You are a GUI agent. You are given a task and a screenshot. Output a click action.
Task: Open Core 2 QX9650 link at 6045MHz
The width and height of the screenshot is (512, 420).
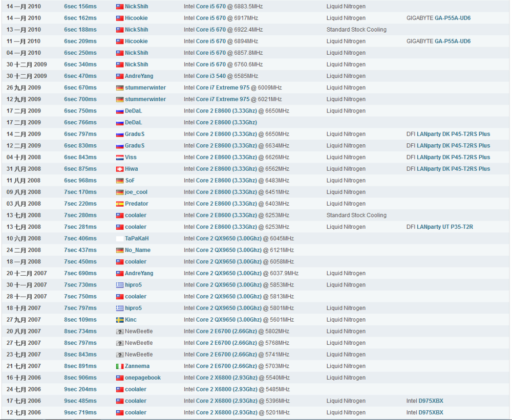pos(229,238)
